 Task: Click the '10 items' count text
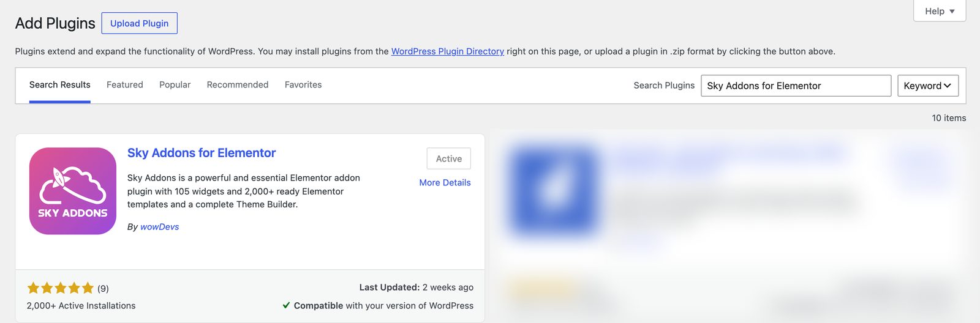949,118
